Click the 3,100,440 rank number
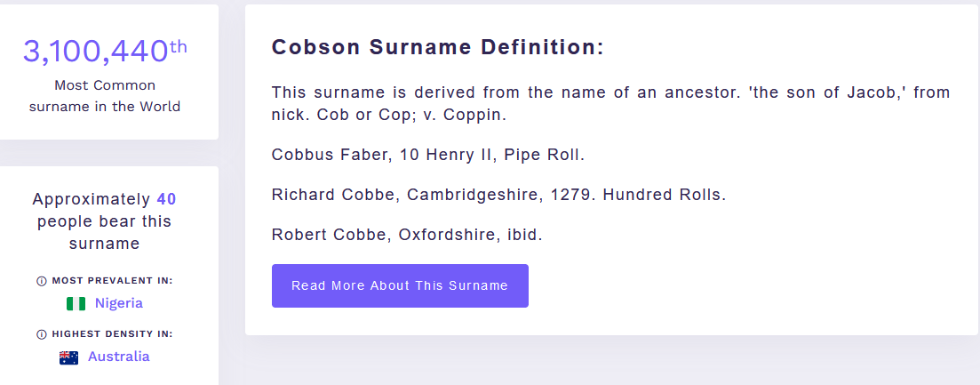Screen dimensions: 980x385 (x=94, y=52)
